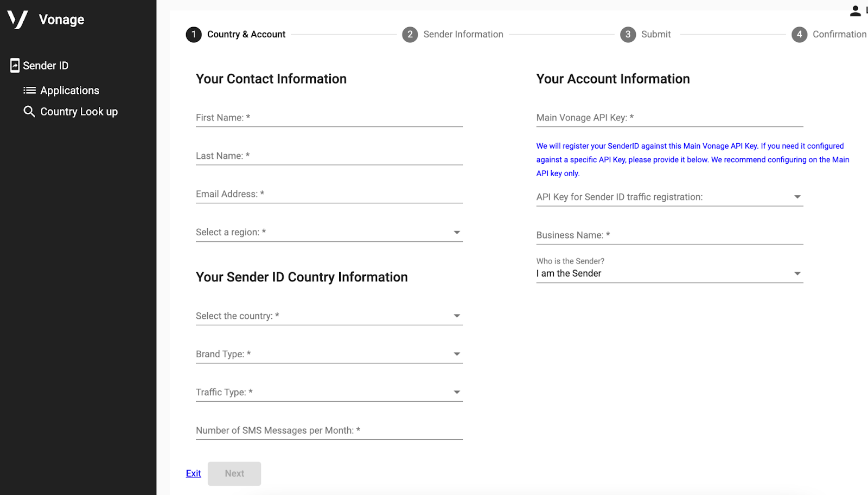
Task: Open the Who is the Sender dropdown
Action: [x=669, y=269]
